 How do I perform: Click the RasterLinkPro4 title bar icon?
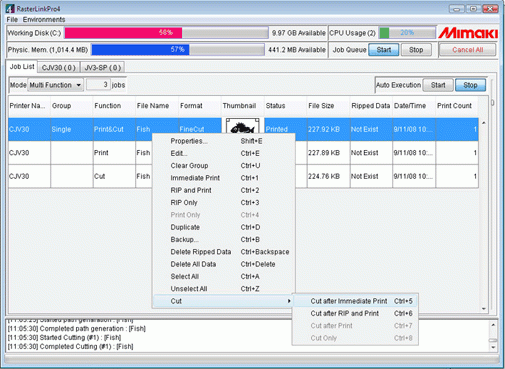coord(10,8)
